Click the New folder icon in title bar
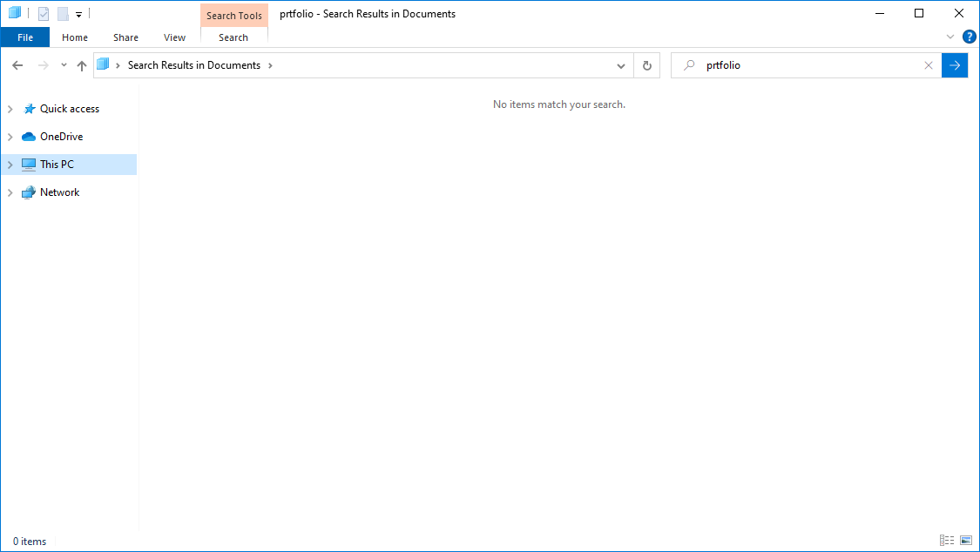The image size is (980, 552). coord(63,14)
